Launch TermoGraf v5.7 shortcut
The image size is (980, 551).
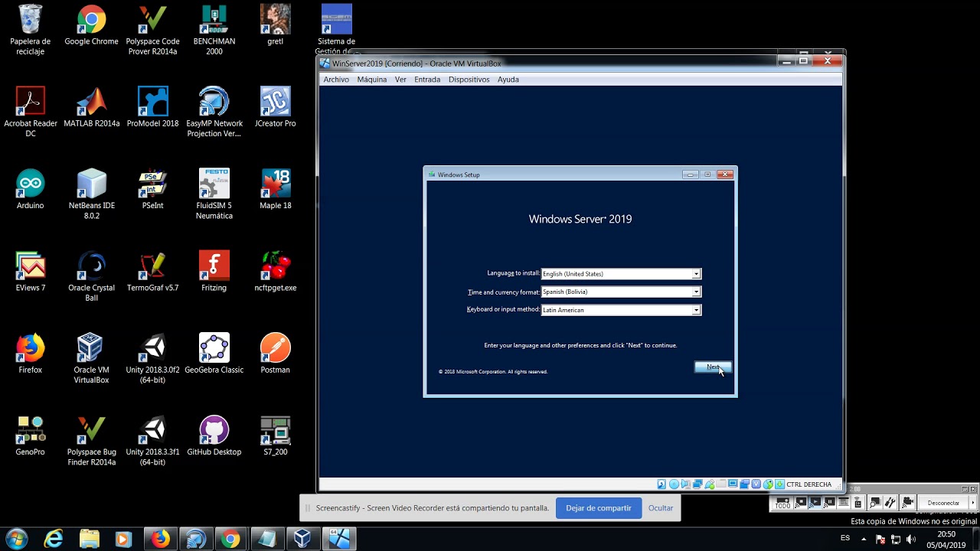pos(152,271)
